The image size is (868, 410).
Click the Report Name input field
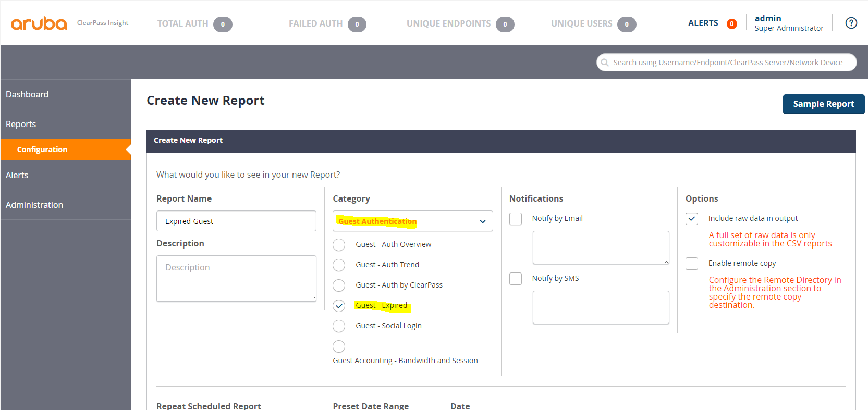236,221
